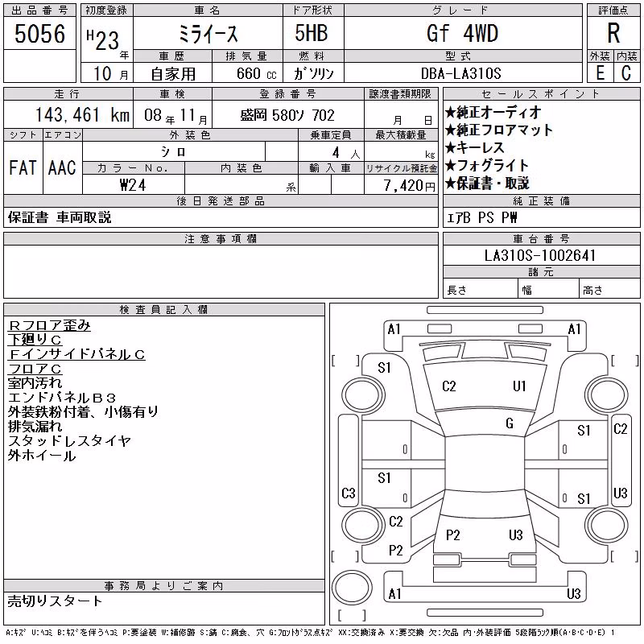Viewport: 644px width, 644px height.
Task: Select the registration plate 盛岡 580ソ 702
Action: coord(287,115)
